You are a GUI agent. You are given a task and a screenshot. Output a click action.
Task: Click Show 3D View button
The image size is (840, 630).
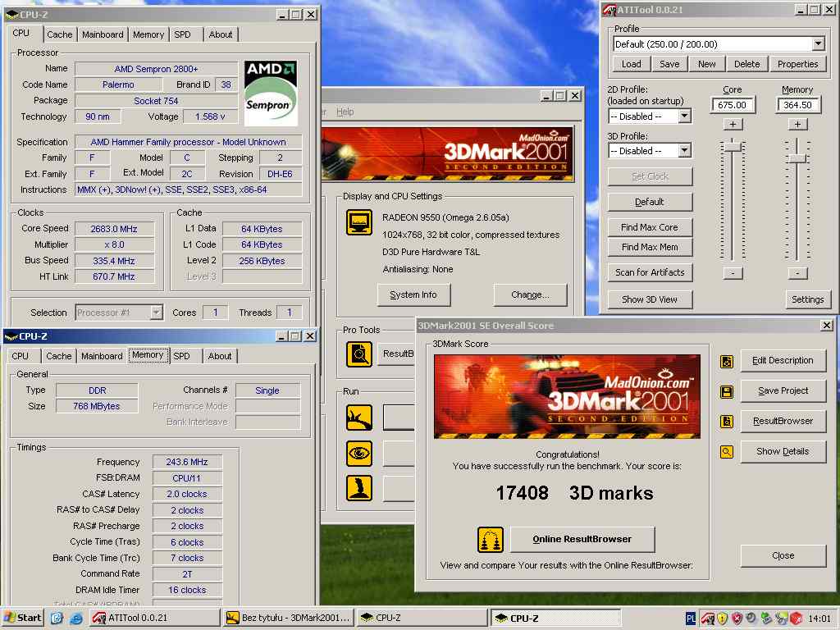[650, 299]
